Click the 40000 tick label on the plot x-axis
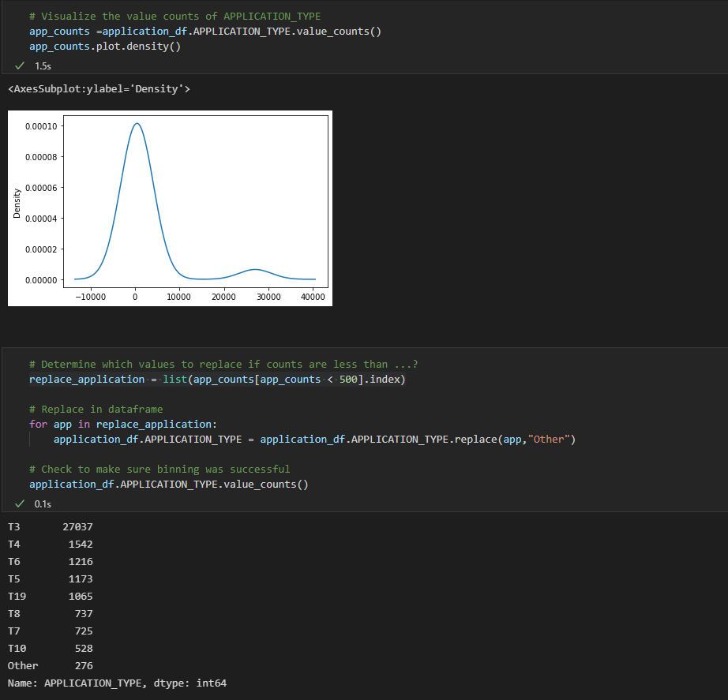This screenshot has width=728, height=700. pos(313,297)
